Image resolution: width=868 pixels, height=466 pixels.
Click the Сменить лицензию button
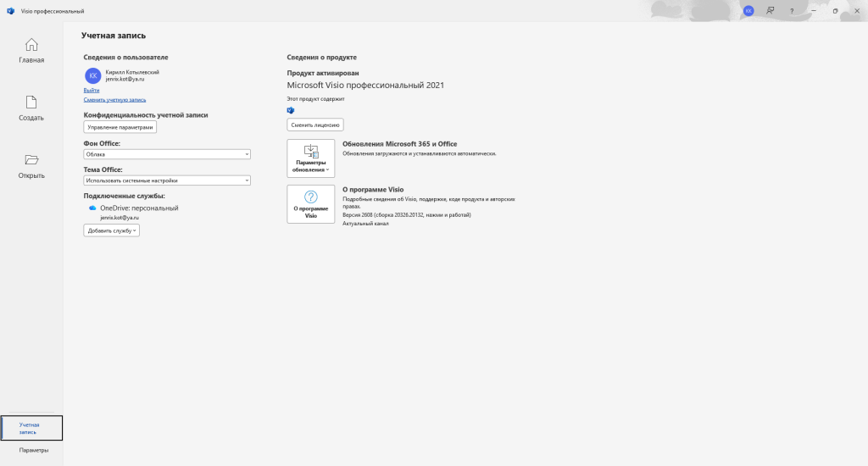[x=315, y=125]
